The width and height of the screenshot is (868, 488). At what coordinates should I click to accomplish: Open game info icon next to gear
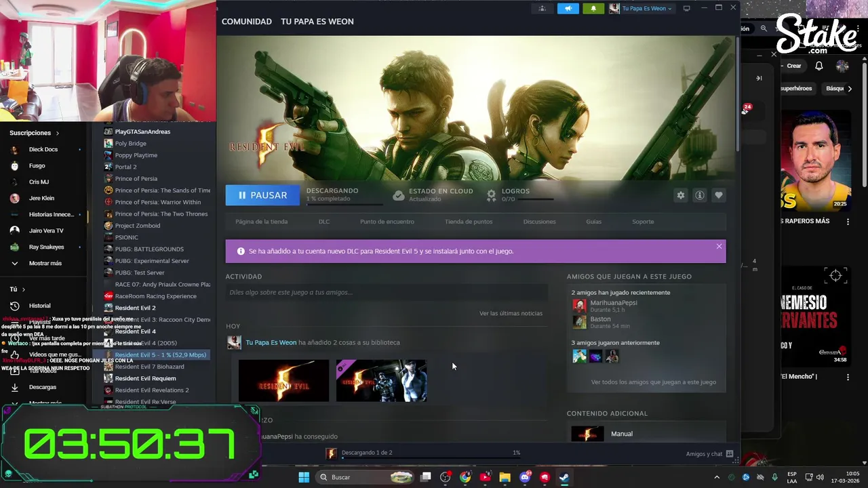(700, 195)
